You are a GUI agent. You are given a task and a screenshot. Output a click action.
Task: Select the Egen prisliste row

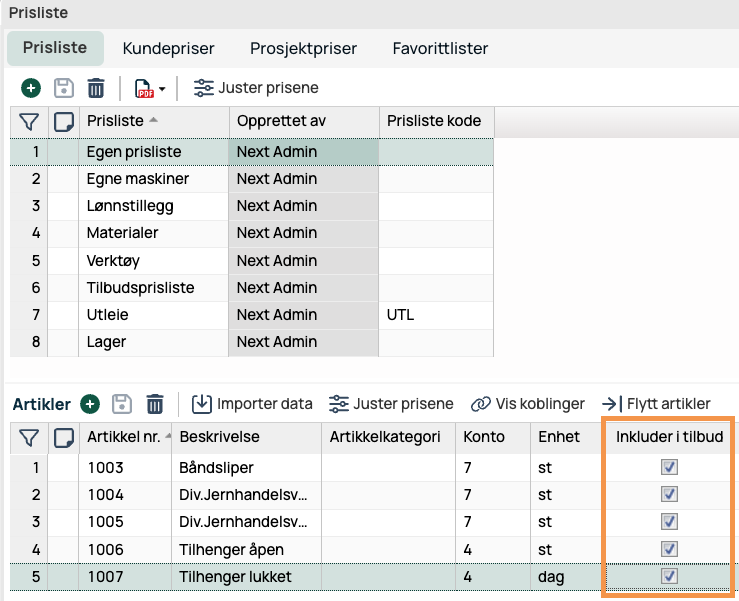pos(252,152)
